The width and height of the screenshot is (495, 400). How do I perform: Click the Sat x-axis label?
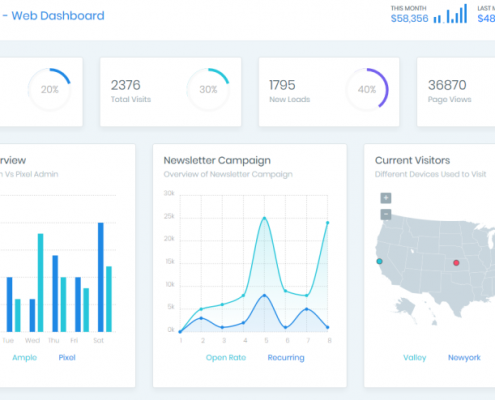pos(98,340)
